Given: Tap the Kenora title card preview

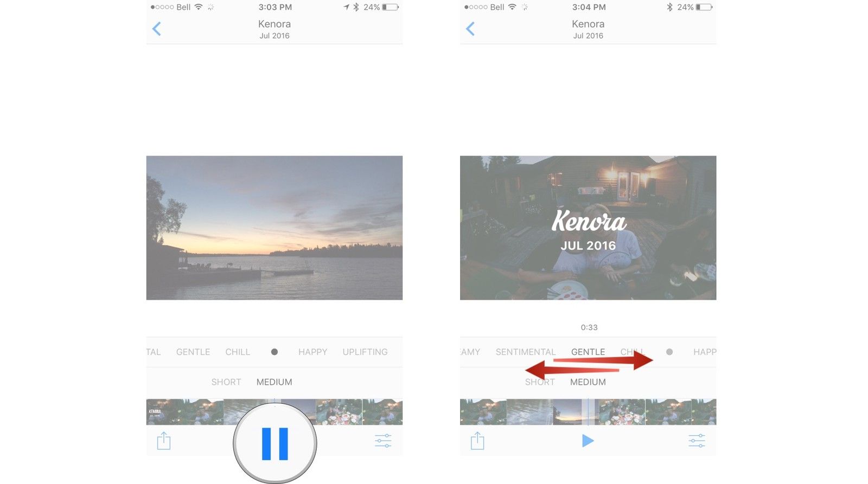Looking at the screenshot, I should point(588,228).
